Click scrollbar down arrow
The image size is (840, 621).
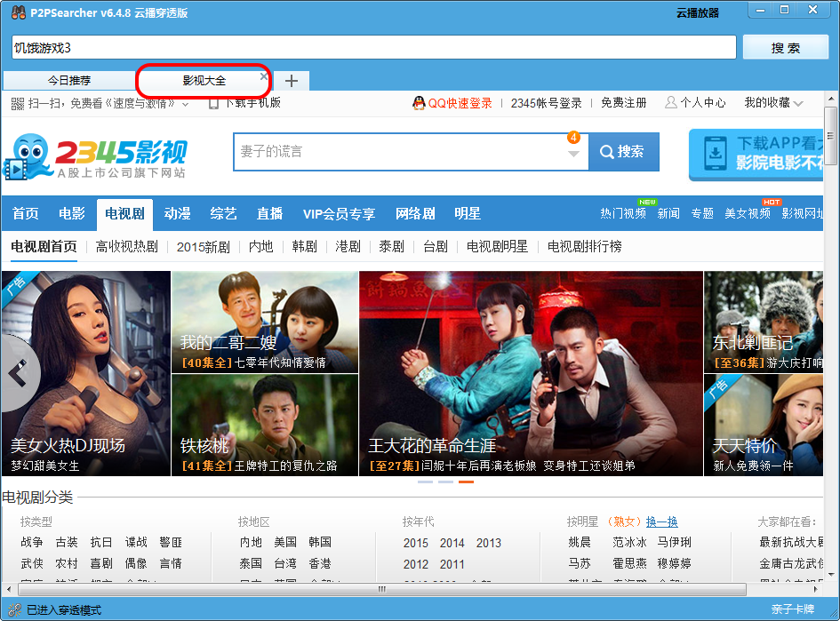pyautogui.click(x=830, y=575)
